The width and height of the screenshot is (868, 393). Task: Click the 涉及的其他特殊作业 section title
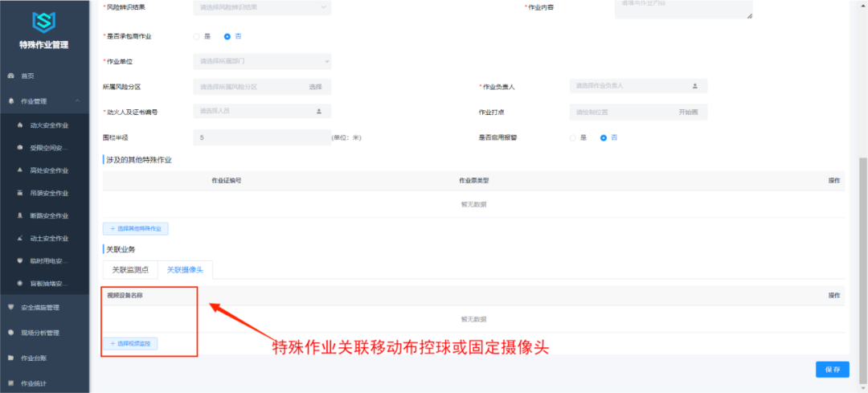pos(139,160)
